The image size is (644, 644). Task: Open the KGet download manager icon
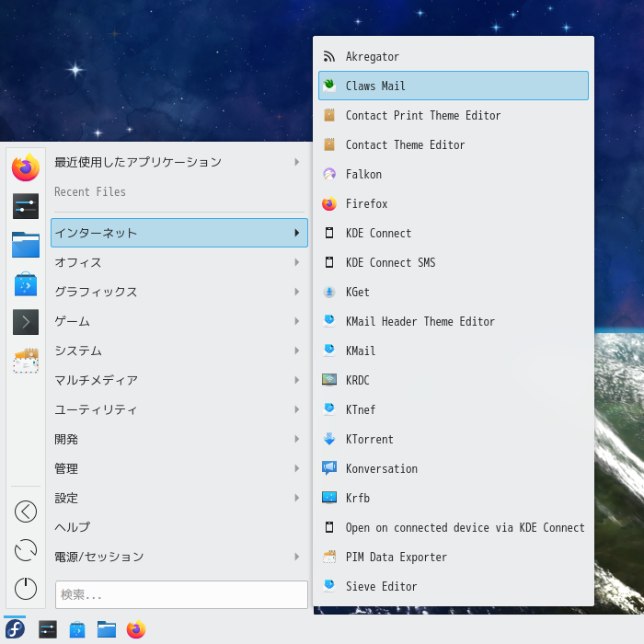(x=329, y=292)
